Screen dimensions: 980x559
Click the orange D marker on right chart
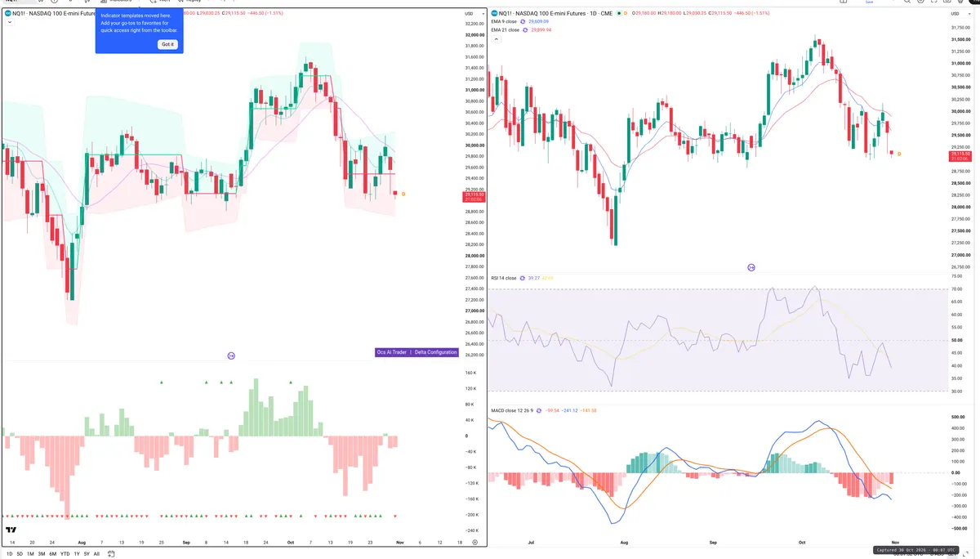click(899, 154)
